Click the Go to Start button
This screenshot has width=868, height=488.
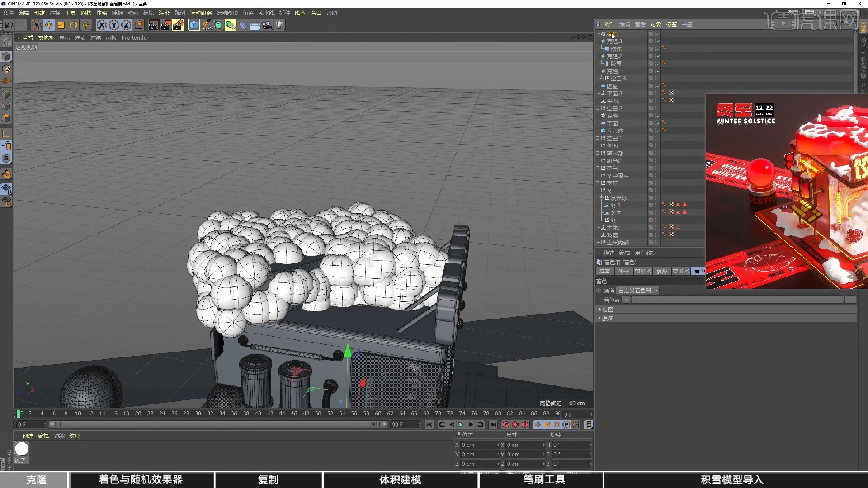tap(429, 425)
